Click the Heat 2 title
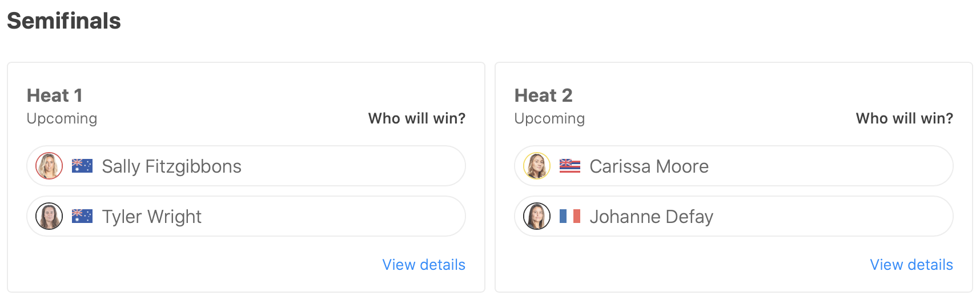The height and width of the screenshot is (303, 980). point(543,95)
